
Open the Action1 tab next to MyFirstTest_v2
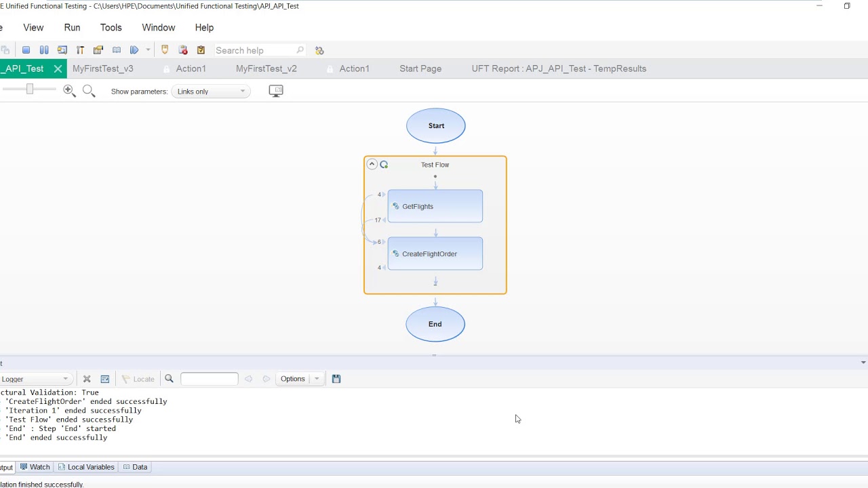[x=354, y=68]
